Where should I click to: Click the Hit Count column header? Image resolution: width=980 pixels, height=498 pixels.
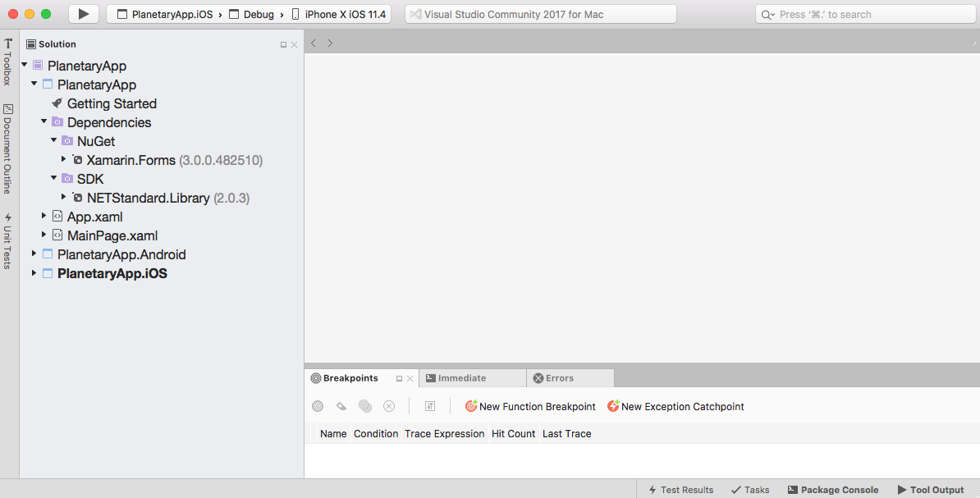click(x=513, y=434)
